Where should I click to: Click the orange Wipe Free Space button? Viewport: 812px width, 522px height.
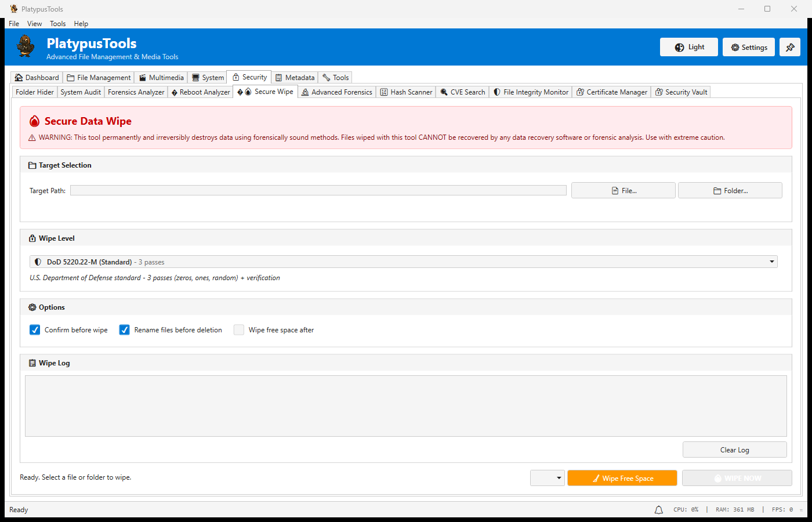(x=622, y=478)
